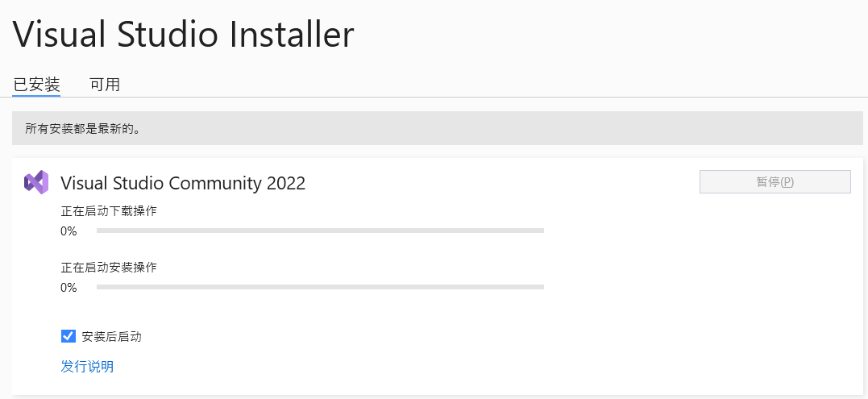Viewport: 868px width, 399px height.
Task: Click the 0% beside the install bar
Action: (x=69, y=288)
